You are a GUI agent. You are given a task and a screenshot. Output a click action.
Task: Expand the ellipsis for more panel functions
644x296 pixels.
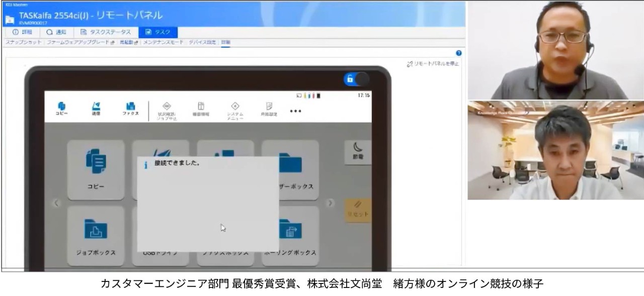click(x=295, y=111)
